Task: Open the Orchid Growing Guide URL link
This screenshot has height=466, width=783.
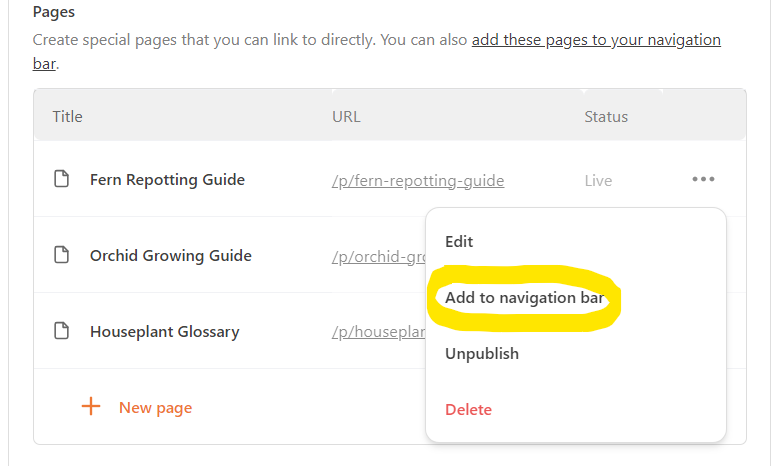Action: [x=379, y=256]
